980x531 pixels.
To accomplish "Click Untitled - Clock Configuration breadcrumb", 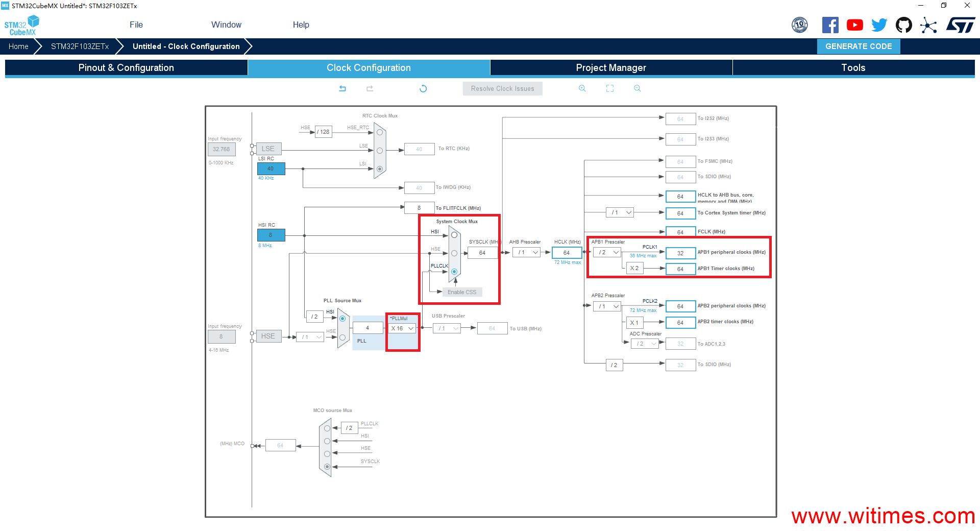I will click(x=186, y=46).
